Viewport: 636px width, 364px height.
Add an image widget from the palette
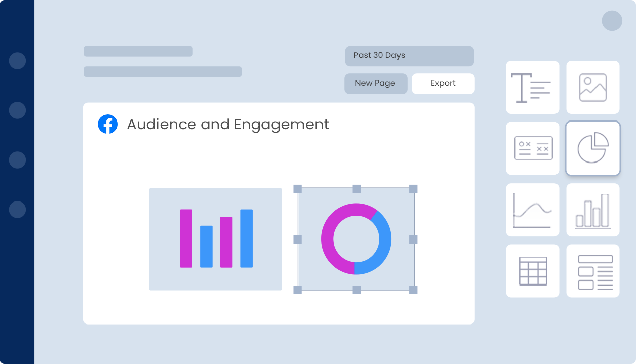(593, 88)
